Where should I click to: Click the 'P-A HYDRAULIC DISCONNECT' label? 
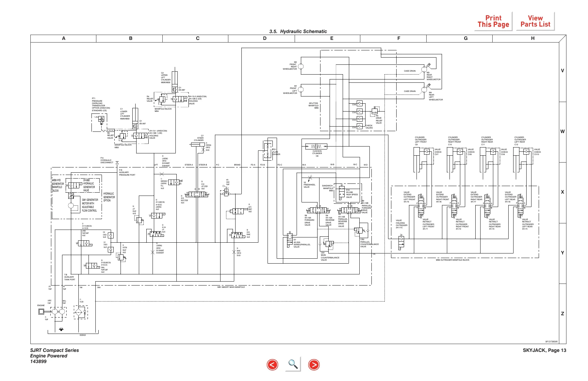[107, 160]
